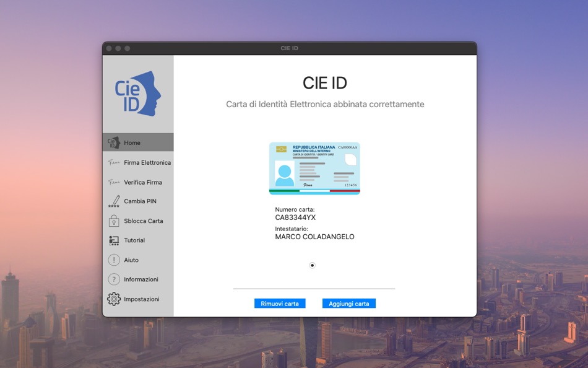Open the Tutorial section label
This screenshot has height=368, width=588.
[x=134, y=240]
